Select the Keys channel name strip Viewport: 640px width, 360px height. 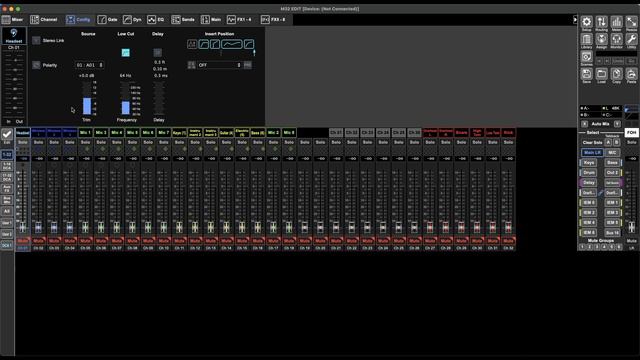pyautogui.click(x=179, y=133)
